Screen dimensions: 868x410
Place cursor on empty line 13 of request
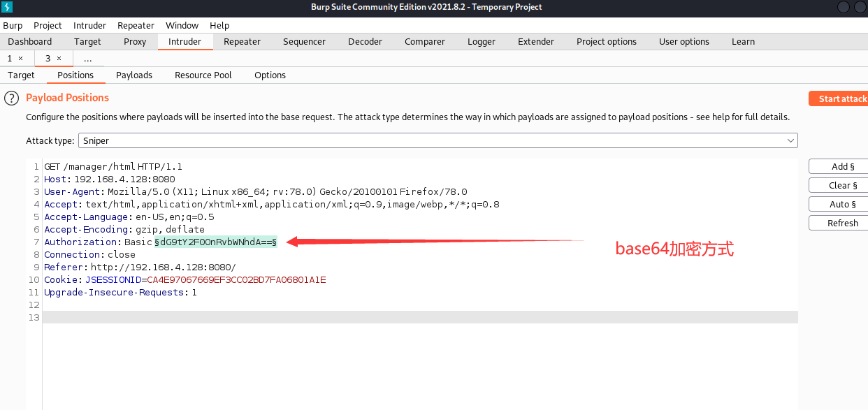point(419,318)
